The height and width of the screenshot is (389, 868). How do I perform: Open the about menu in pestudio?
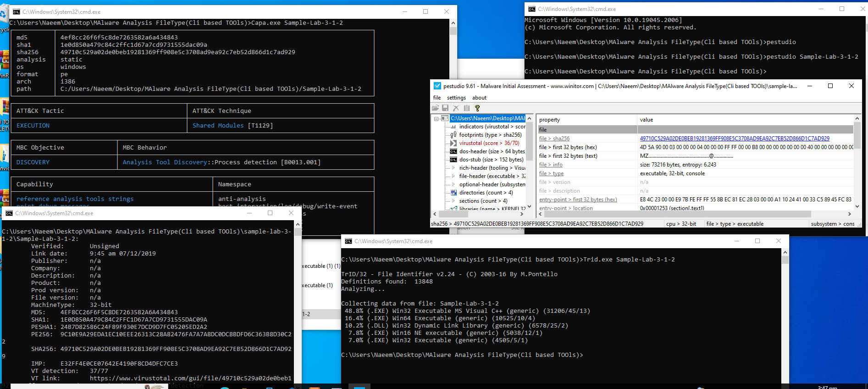[479, 98]
